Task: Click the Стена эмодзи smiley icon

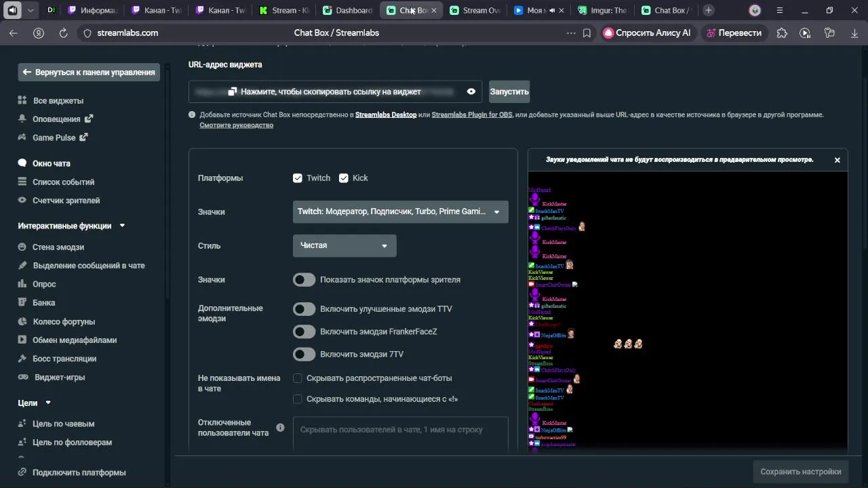Action: 22,247
